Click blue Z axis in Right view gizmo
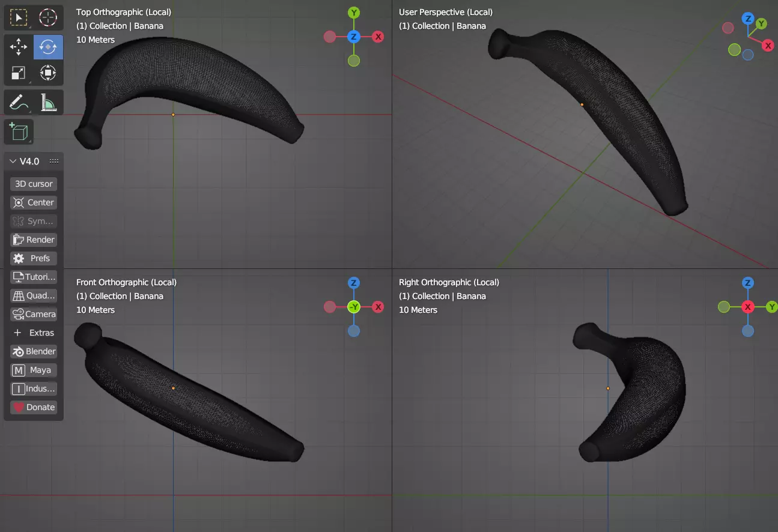Image resolution: width=778 pixels, height=532 pixels. pos(748,283)
